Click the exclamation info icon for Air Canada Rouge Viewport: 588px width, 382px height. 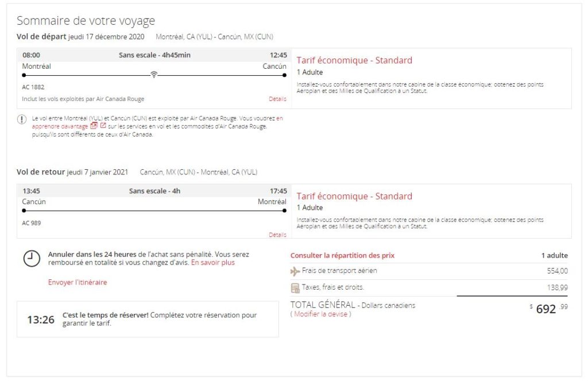coord(22,119)
